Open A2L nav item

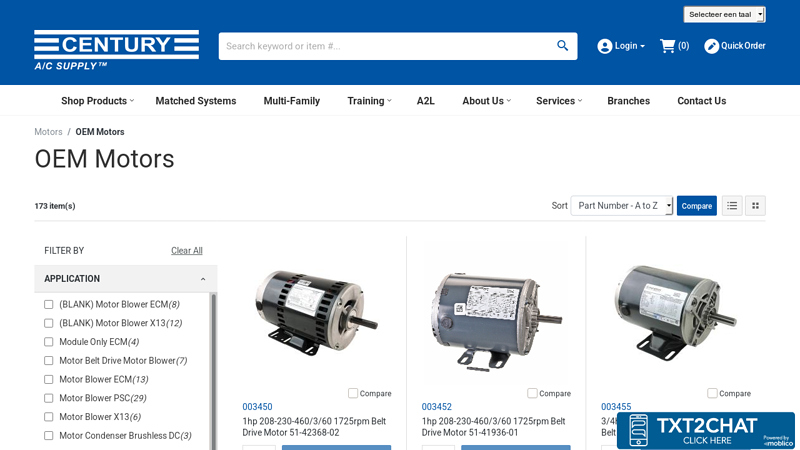coord(426,101)
